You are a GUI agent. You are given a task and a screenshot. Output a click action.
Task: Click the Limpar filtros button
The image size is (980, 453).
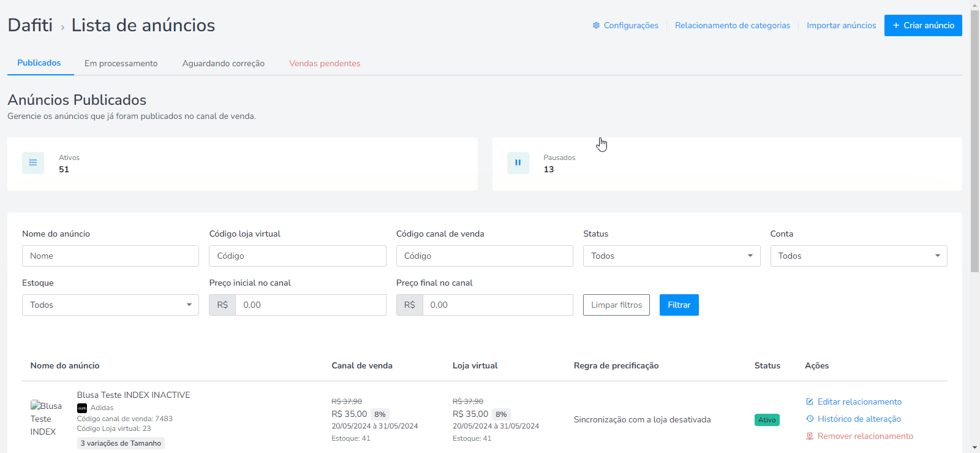point(616,305)
